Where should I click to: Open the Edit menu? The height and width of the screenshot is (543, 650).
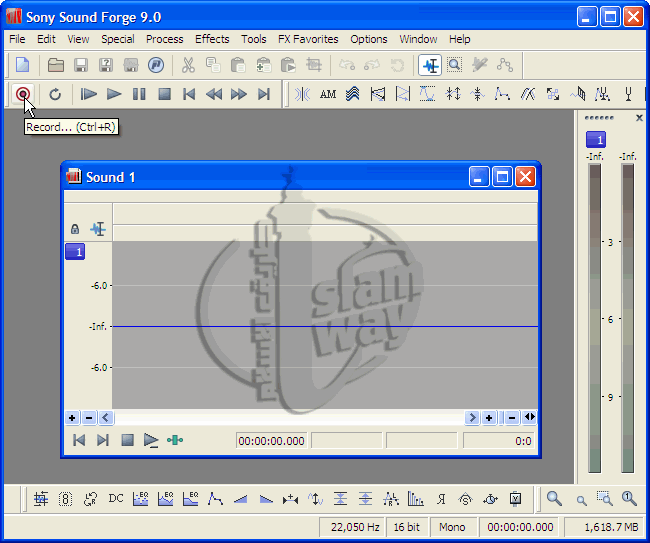pyautogui.click(x=46, y=39)
